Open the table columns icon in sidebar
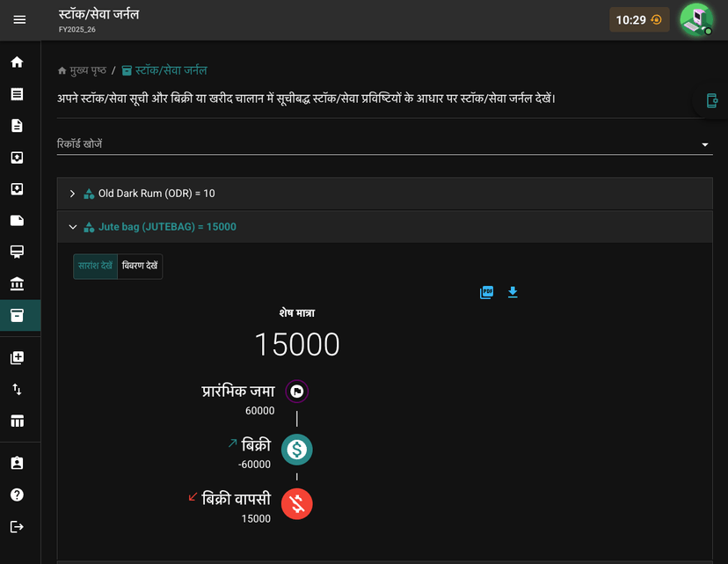728x564 pixels. [18, 421]
